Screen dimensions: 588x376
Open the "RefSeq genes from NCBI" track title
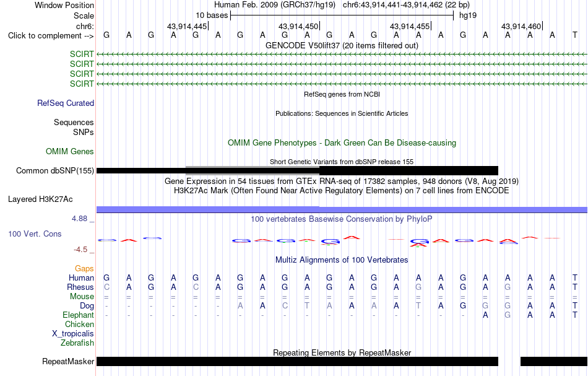[342, 94]
